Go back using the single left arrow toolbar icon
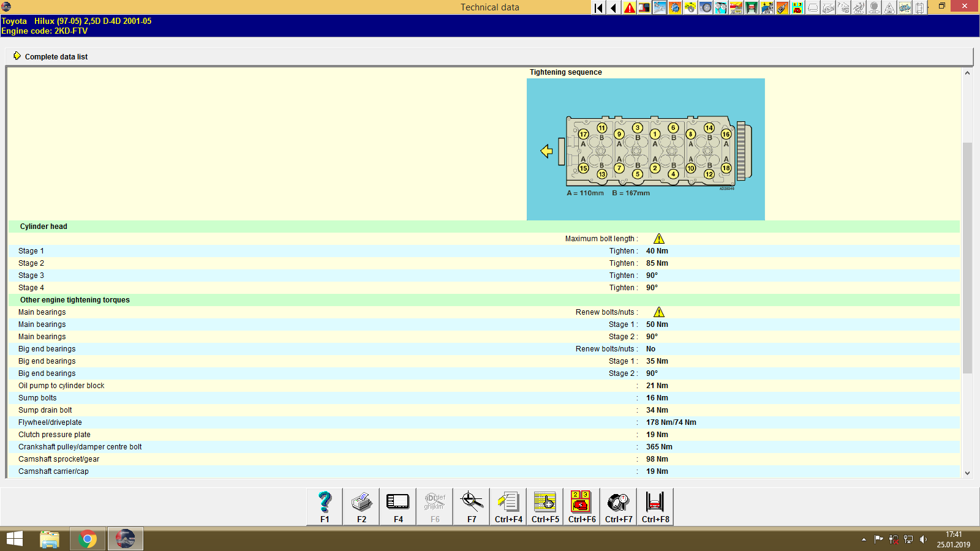The width and height of the screenshot is (980, 551). [613, 8]
